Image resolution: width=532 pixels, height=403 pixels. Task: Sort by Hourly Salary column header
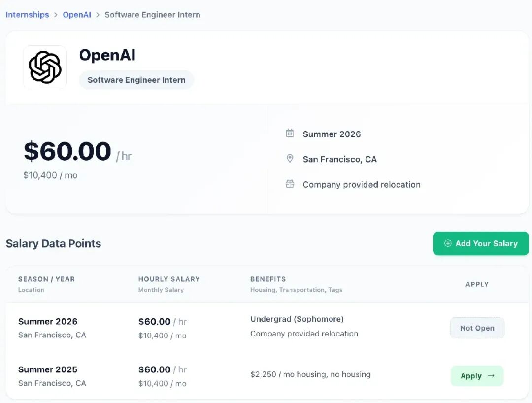pos(169,279)
